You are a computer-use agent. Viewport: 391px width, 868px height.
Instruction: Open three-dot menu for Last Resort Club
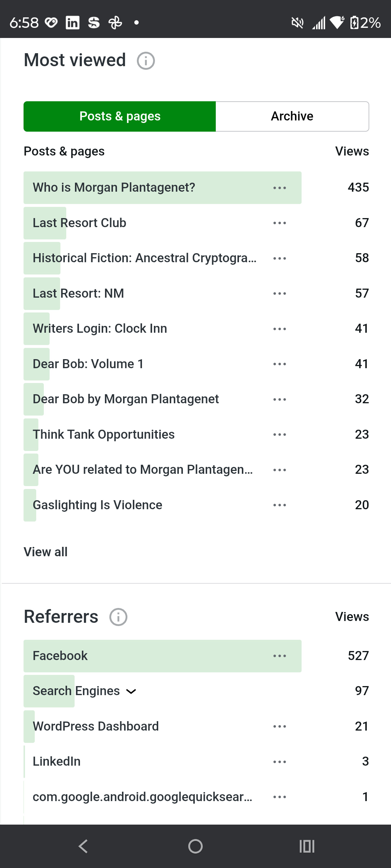[x=279, y=223]
